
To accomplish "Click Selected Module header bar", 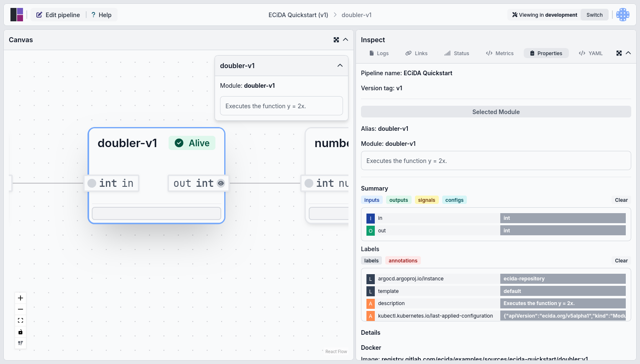I will [496, 112].
